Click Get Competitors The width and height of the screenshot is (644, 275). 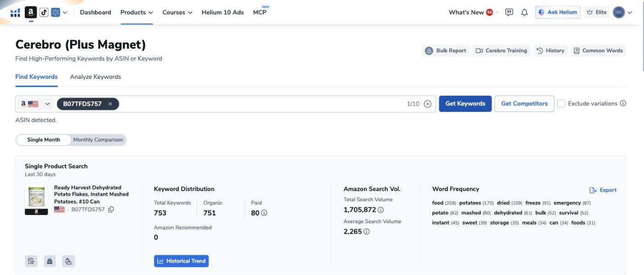pyautogui.click(x=524, y=104)
